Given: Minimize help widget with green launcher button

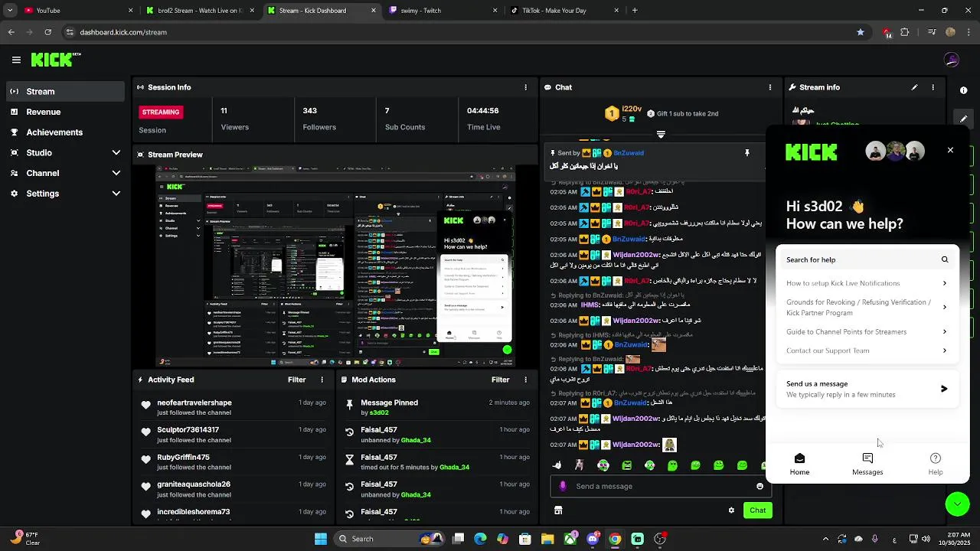Looking at the screenshot, I should (957, 504).
